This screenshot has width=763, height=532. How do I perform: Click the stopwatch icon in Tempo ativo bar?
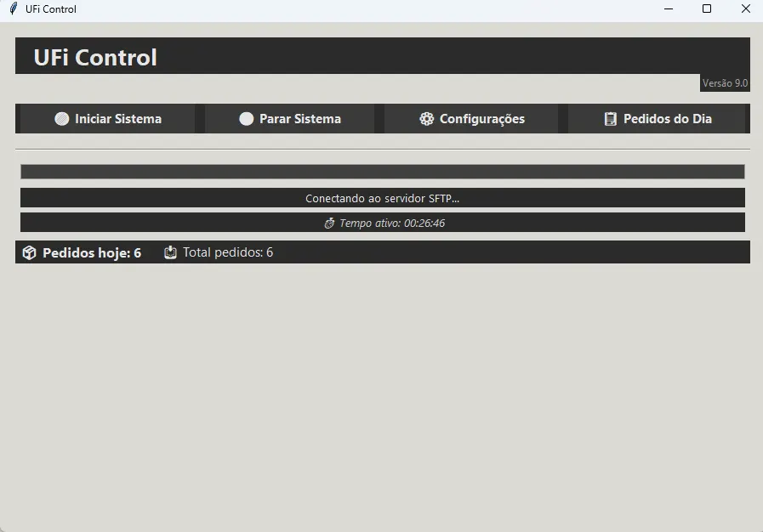click(x=330, y=223)
